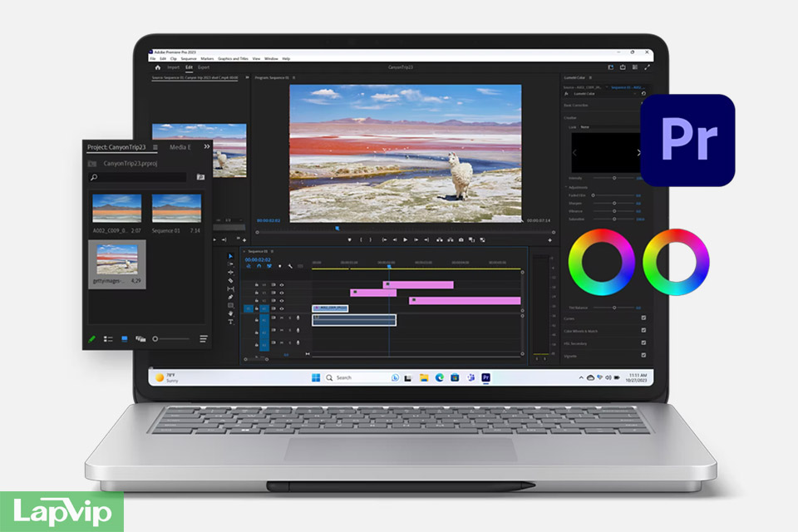Toggle the HSL Secondary checkbox

click(643, 342)
